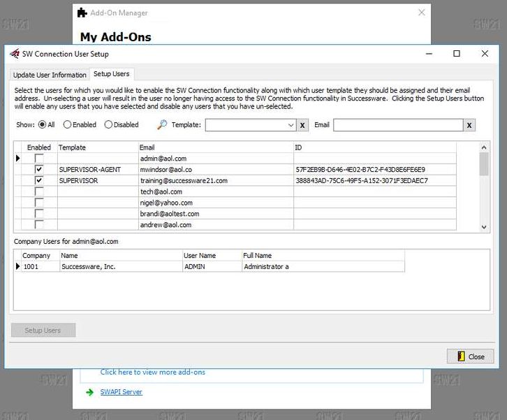
Task: Click the Enabled column header
Action: 39,147
